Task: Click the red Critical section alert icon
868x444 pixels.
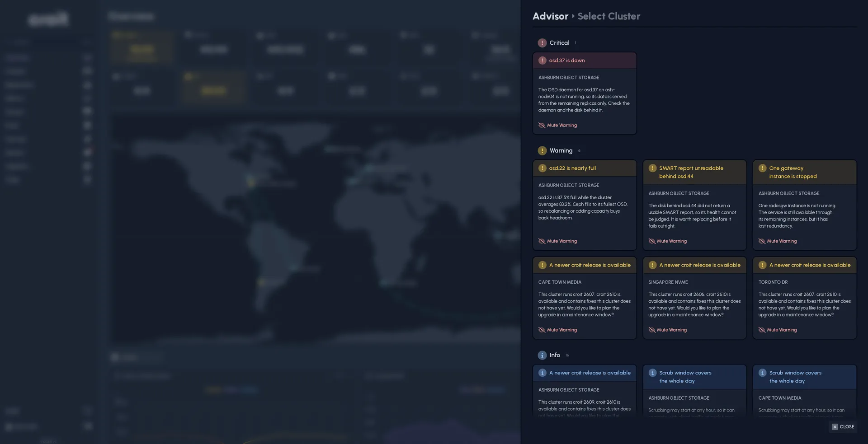Action: coord(542,43)
